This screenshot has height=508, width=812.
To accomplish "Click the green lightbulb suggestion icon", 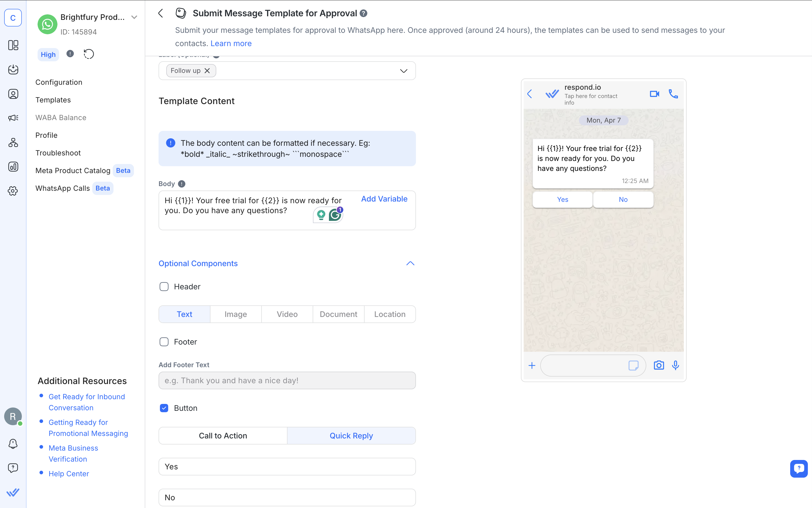I will tap(321, 215).
